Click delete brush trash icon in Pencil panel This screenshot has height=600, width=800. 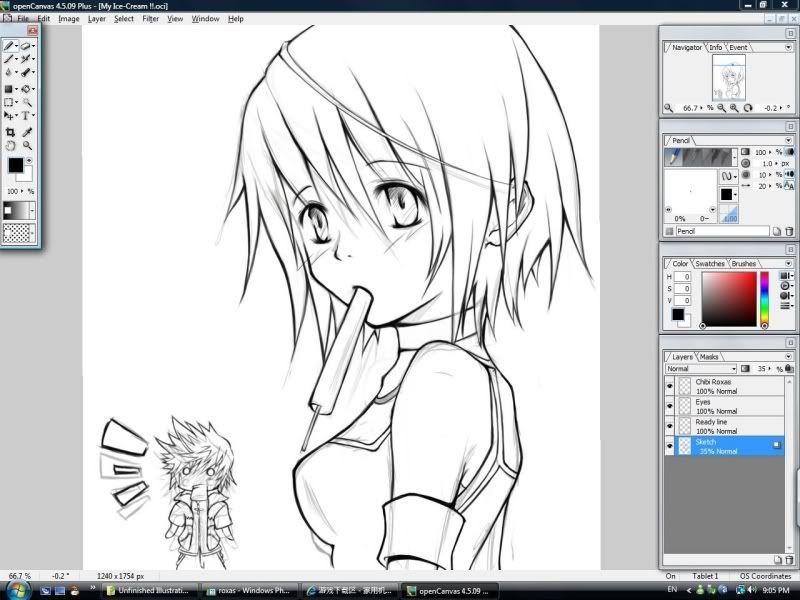pos(789,231)
